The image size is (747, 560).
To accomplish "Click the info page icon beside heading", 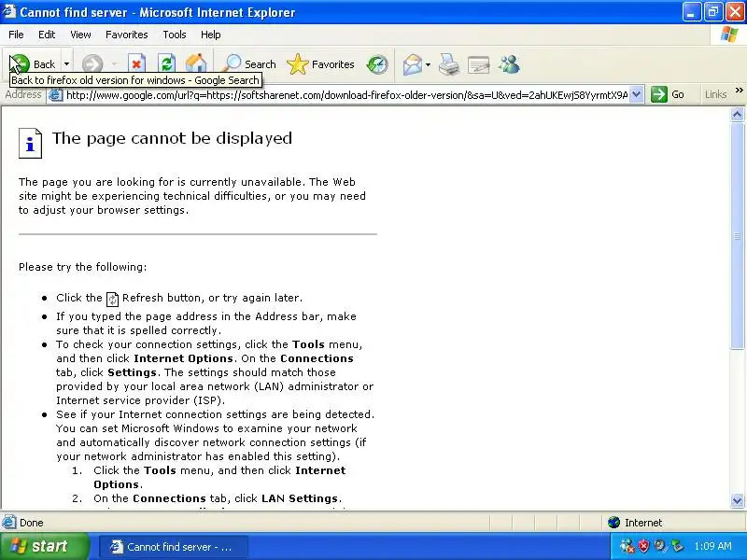I will [x=30, y=143].
